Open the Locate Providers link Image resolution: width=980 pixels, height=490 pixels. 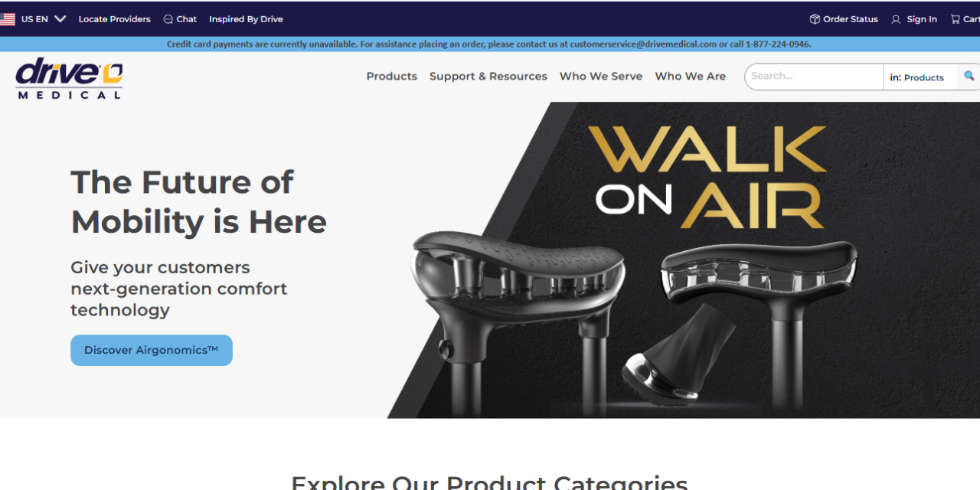click(x=114, y=19)
